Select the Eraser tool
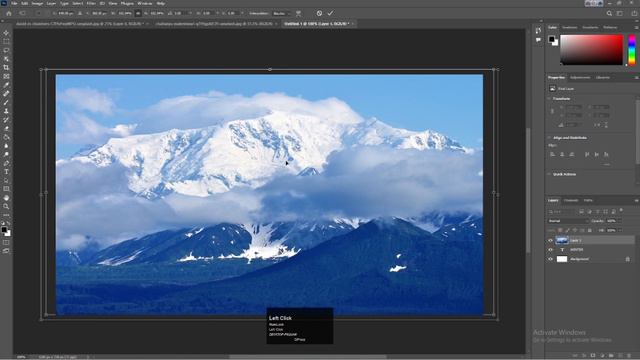 [x=6, y=128]
